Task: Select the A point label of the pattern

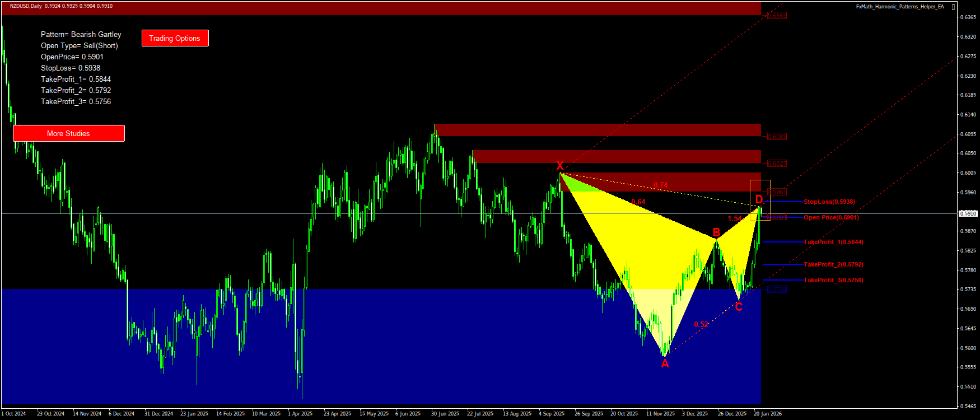Action: [665, 363]
